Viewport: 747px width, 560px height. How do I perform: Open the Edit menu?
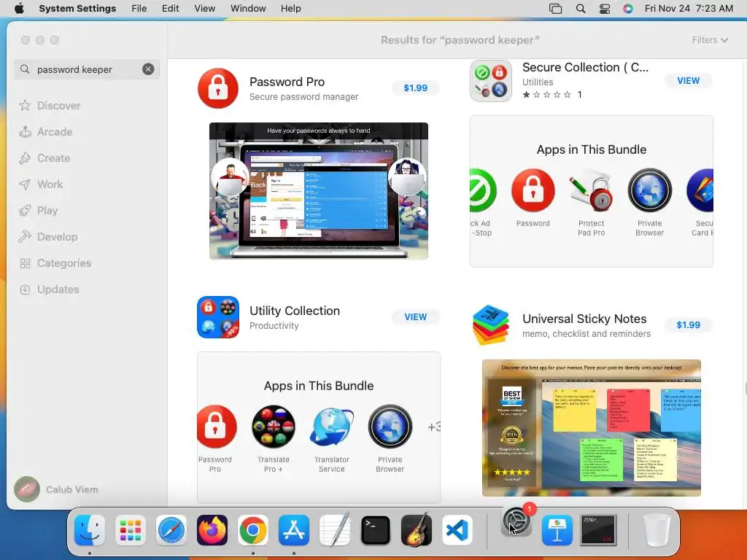click(171, 9)
